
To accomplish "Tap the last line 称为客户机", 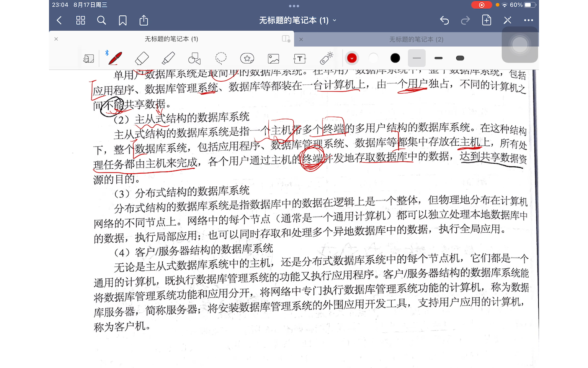I will tap(122, 327).
